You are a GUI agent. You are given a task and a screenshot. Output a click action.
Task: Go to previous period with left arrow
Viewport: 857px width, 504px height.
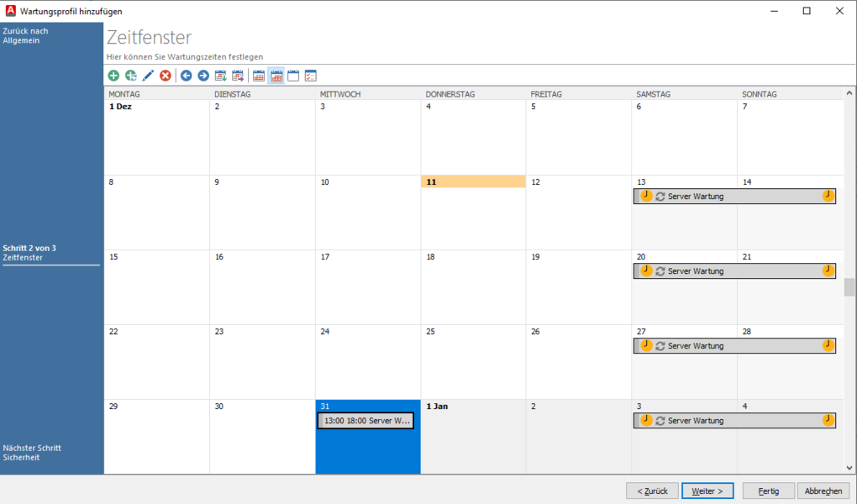coord(187,76)
